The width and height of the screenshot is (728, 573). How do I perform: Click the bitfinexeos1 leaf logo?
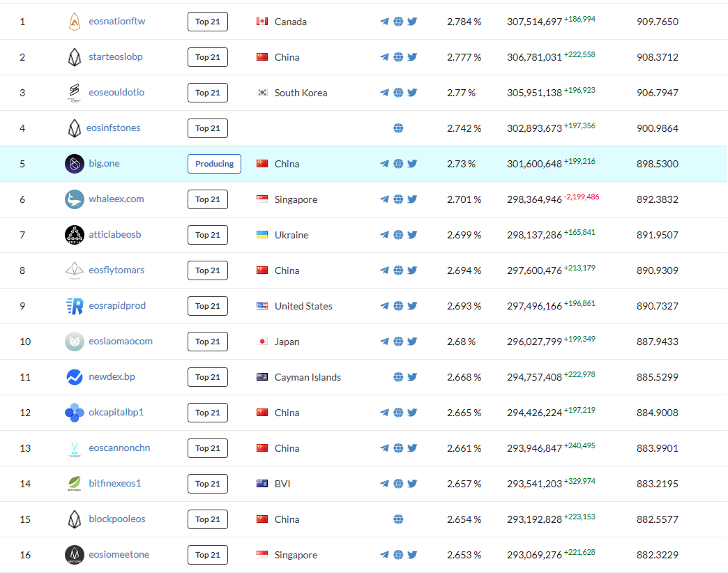tap(75, 484)
